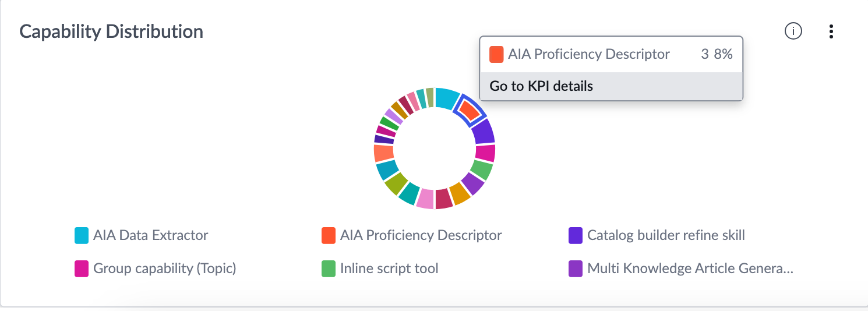The image size is (868, 311).
Task: Click the indigo Catalog builder legend swatch
Action: [576, 236]
